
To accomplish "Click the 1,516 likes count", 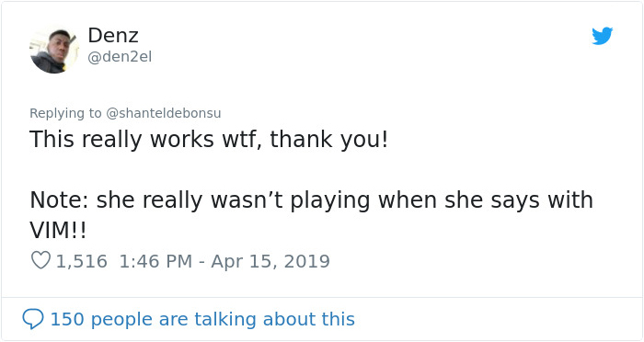I will pos(81,261).
